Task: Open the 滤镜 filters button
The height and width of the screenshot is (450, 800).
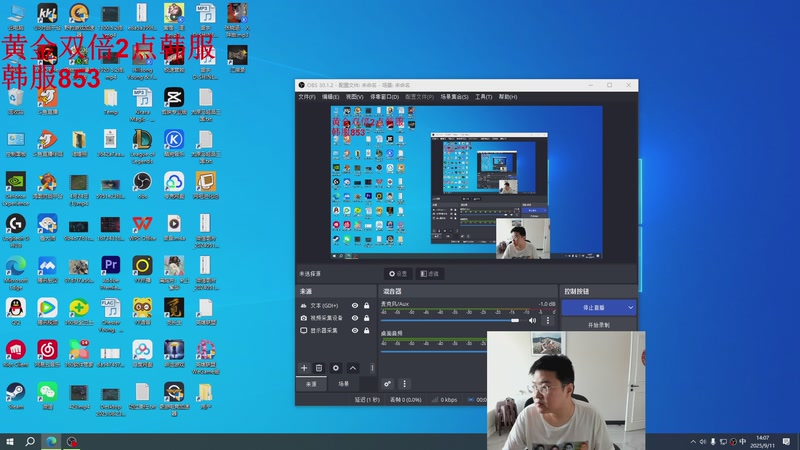Action: tap(430, 274)
